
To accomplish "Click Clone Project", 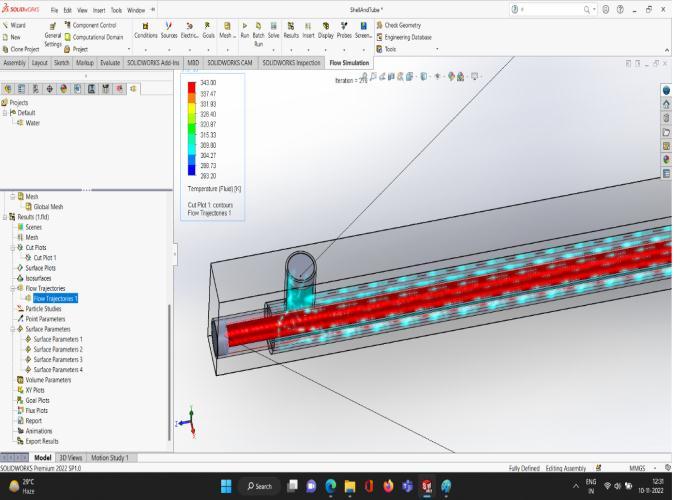I will tap(21, 50).
